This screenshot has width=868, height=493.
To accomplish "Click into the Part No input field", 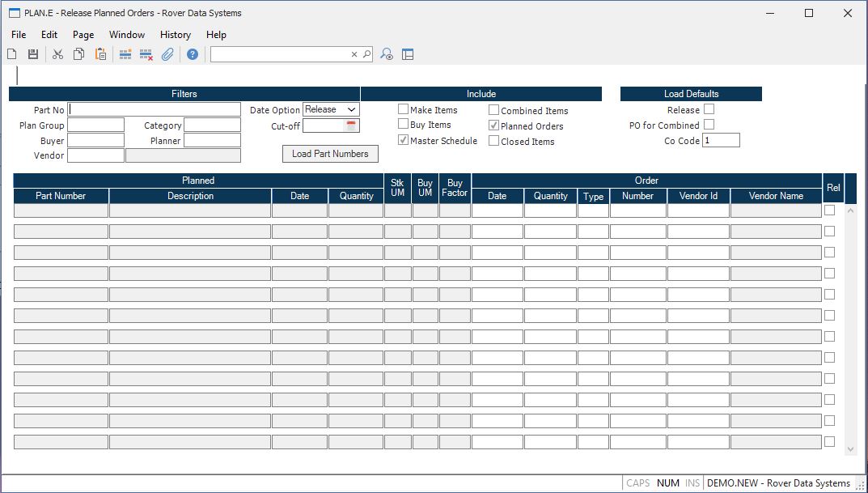I will pyautogui.click(x=155, y=109).
